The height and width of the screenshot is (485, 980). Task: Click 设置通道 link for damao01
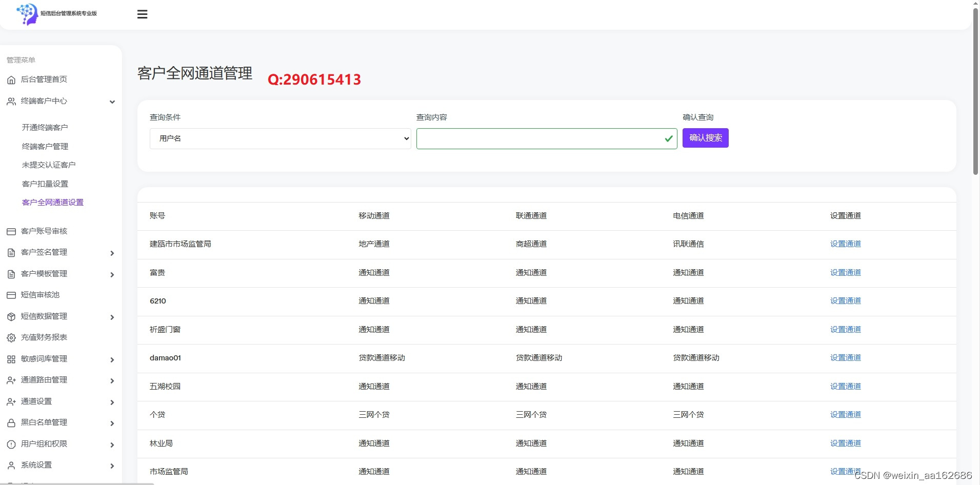846,358
